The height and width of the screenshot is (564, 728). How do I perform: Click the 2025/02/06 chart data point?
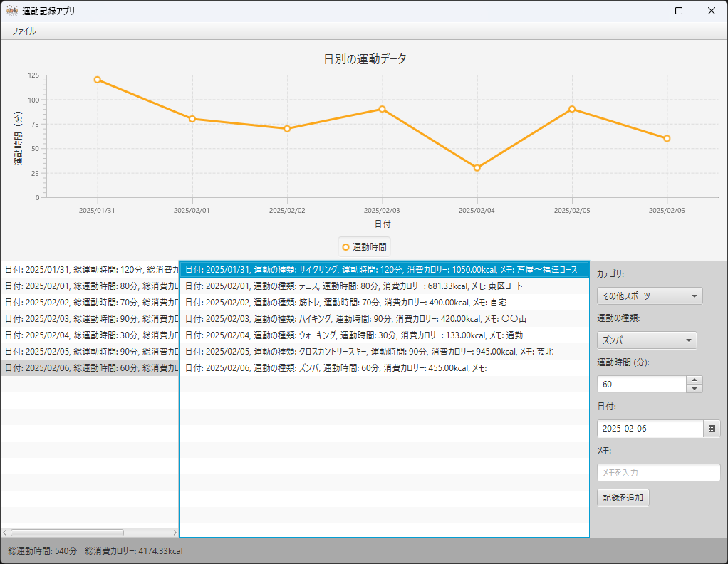(x=667, y=139)
